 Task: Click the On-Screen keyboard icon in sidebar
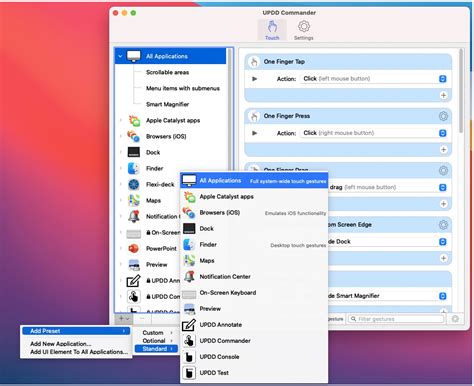click(134, 234)
